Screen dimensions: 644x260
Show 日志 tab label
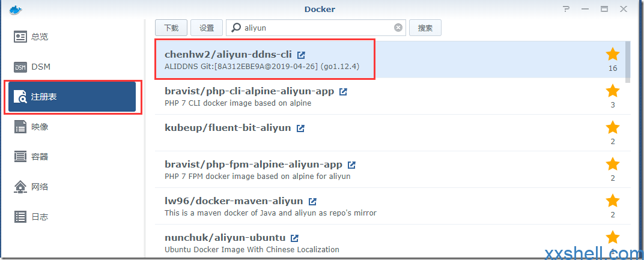point(40,216)
